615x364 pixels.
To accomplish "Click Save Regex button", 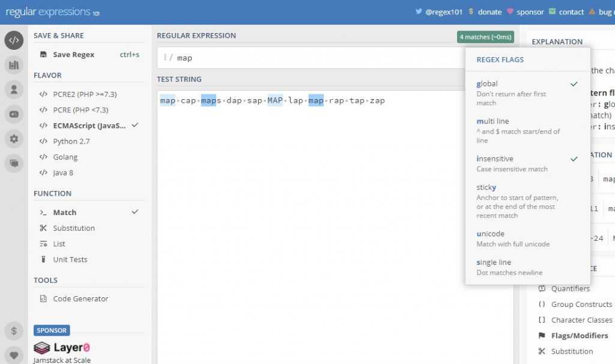I will 73,55.
